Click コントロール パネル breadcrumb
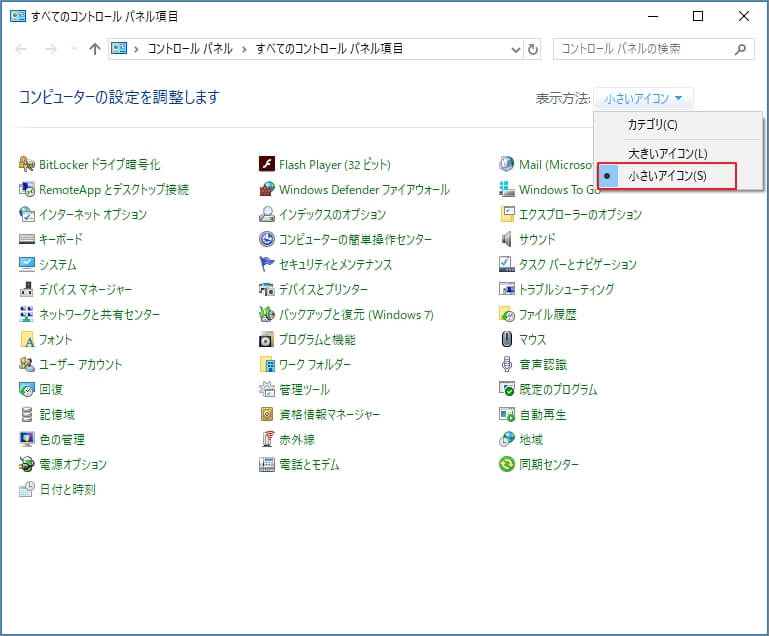The height and width of the screenshot is (636, 769). tap(190, 49)
